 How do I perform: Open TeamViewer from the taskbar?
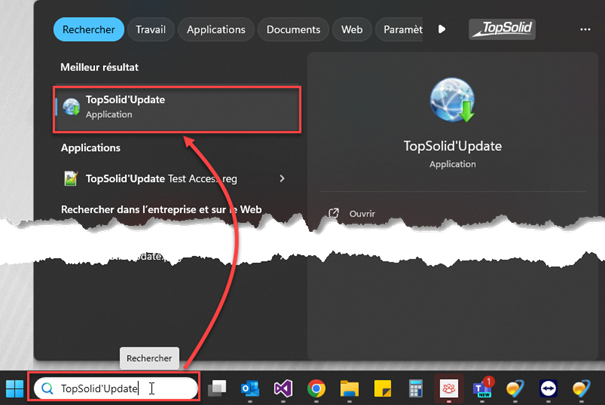[x=547, y=388]
